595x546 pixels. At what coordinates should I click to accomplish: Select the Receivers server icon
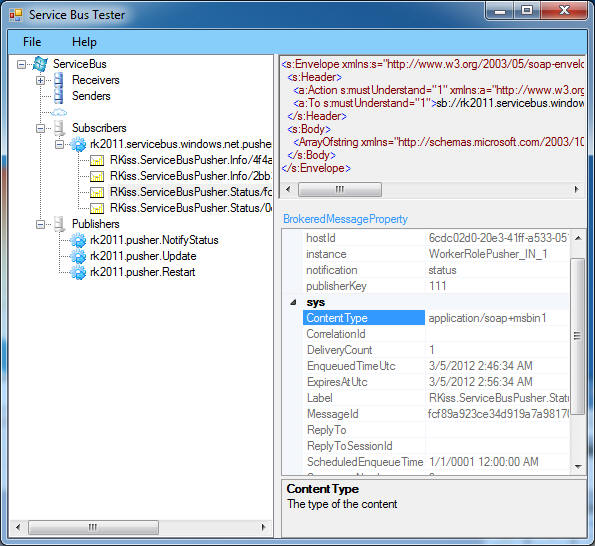[x=59, y=80]
